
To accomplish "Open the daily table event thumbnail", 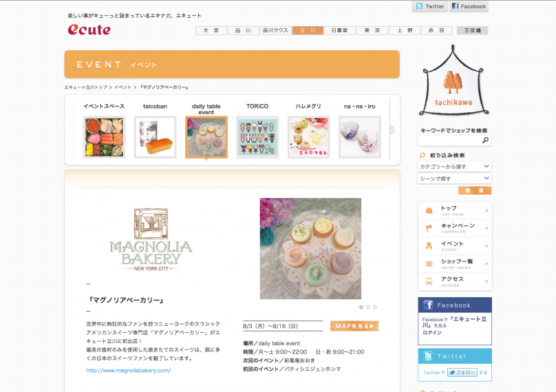I will pyautogui.click(x=206, y=137).
